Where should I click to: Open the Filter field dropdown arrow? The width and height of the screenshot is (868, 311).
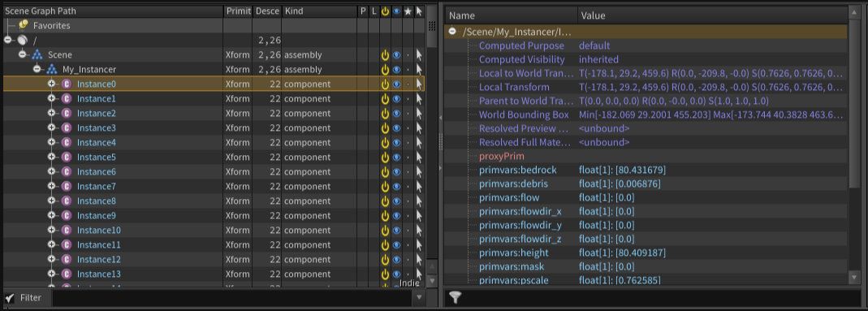point(419,298)
